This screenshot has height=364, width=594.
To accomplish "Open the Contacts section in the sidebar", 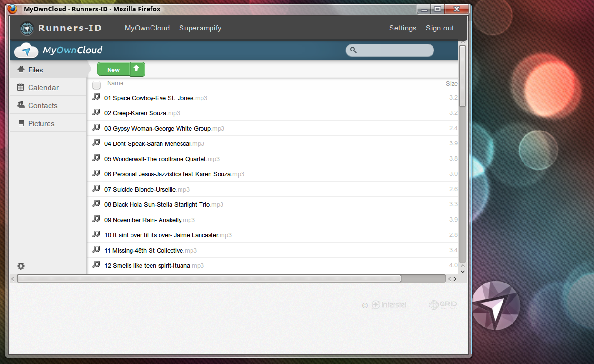I will click(x=48, y=105).
